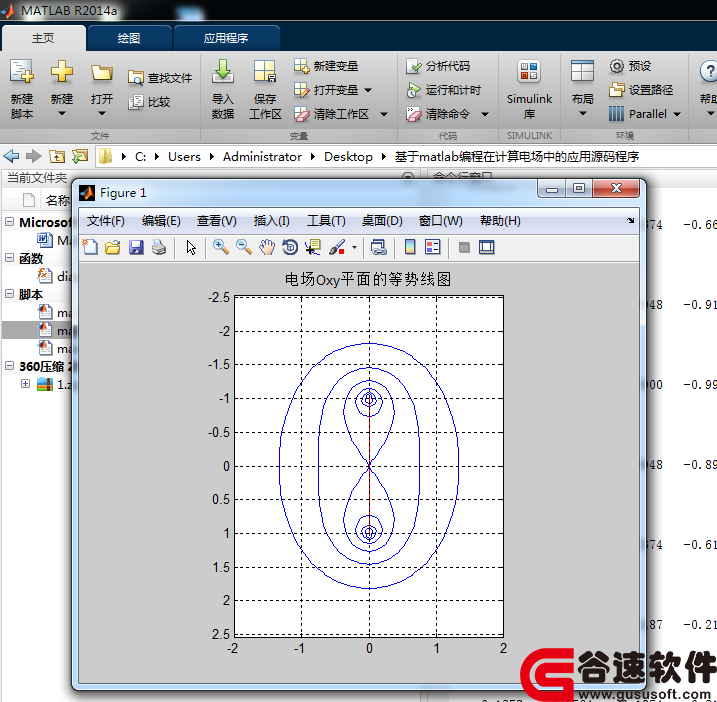Click Compare (比较) in the ribbon
Image resolution: width=717 pixels, height=702 pixels.
150,102
